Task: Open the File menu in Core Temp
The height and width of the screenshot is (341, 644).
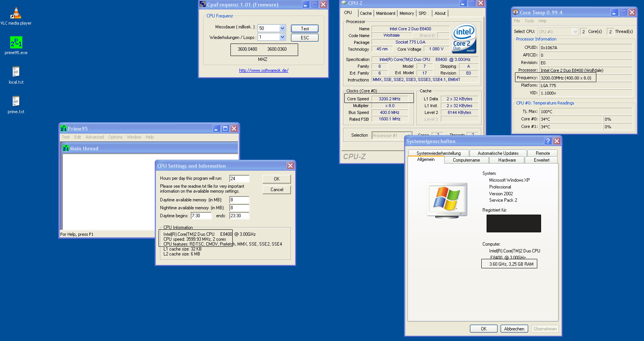Action: point(517,21)
